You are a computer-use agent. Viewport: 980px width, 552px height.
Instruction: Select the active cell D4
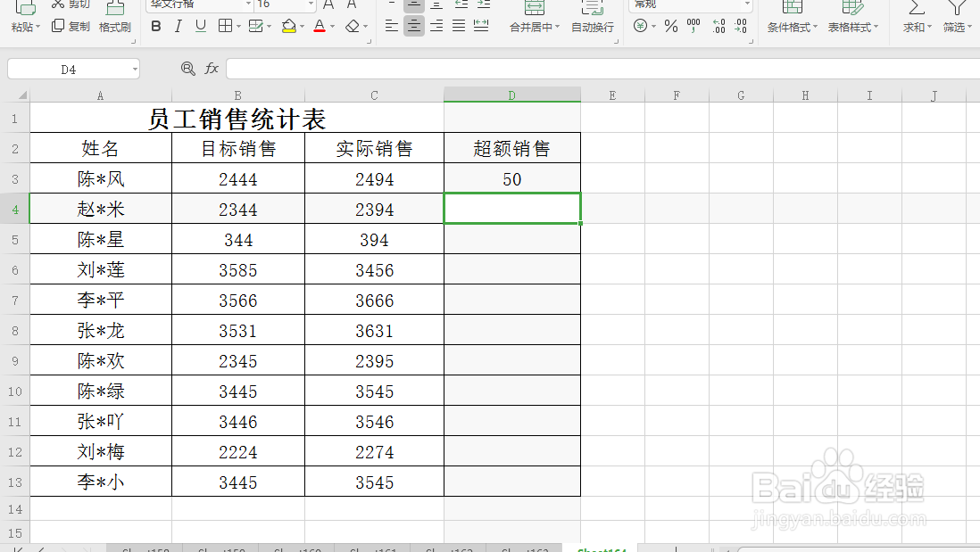[512, 209]
